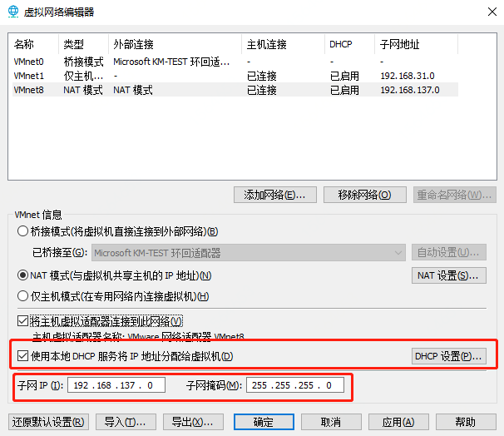Choose the 仅主机模式 radio option

pyautogui.click(x=22, y=296)
